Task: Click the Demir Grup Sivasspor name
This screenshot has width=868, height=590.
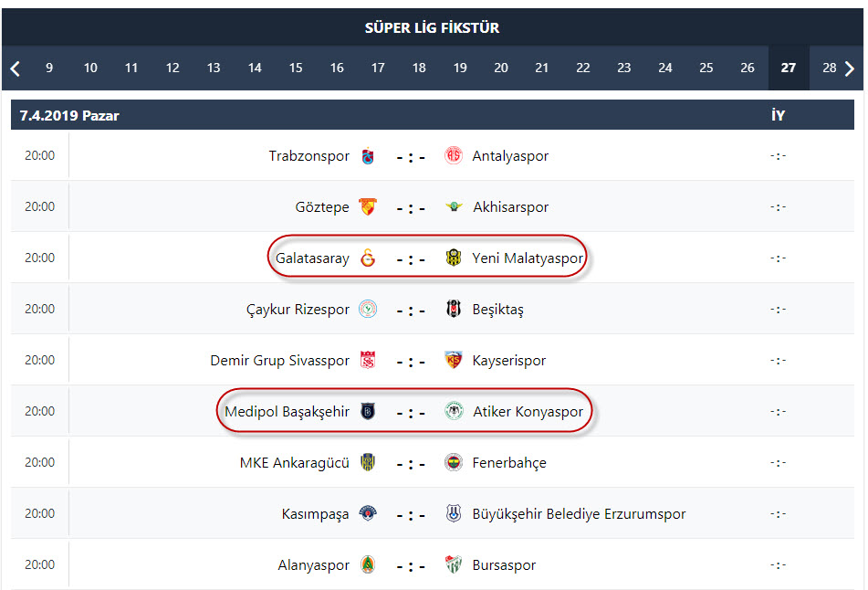Action: coord(279,361)
